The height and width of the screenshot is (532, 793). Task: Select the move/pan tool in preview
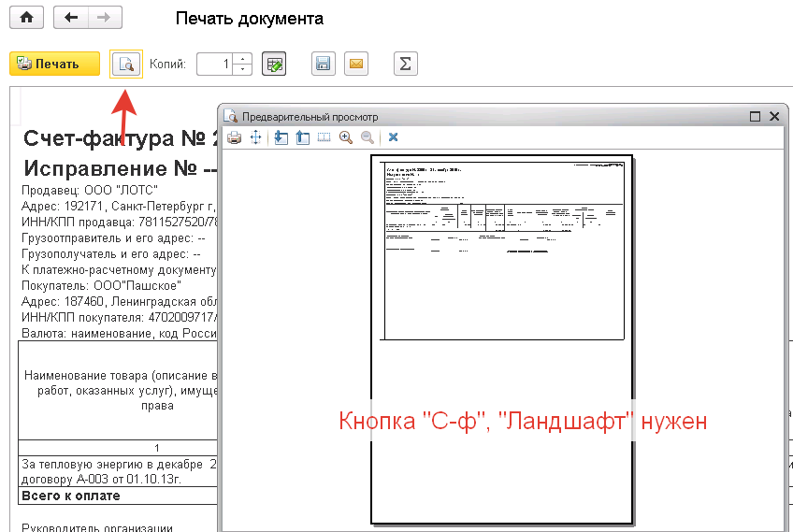(x=255, y=137)
